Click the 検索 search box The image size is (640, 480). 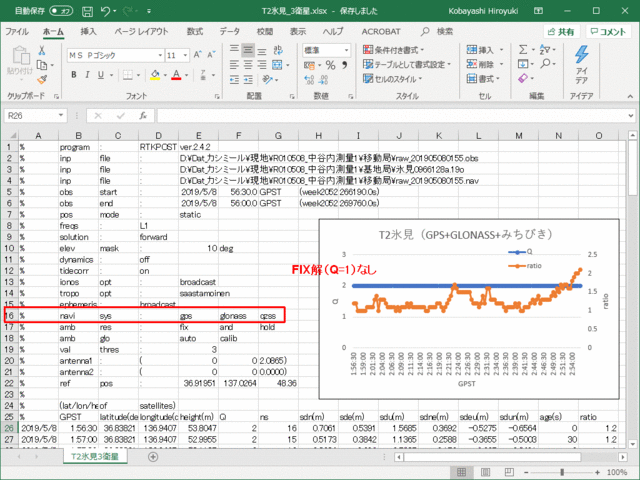tap(437, 31)
